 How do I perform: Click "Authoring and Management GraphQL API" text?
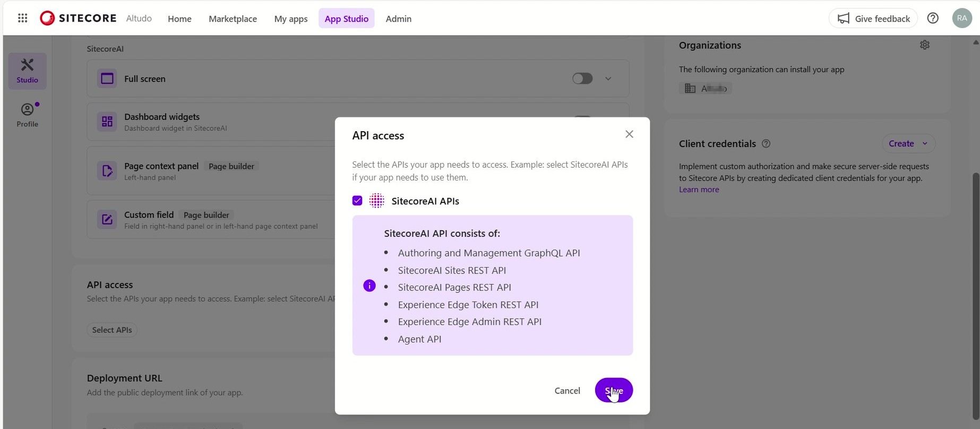489,253
